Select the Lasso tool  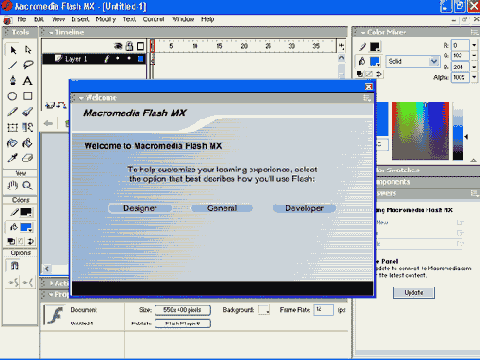(28, 64)
